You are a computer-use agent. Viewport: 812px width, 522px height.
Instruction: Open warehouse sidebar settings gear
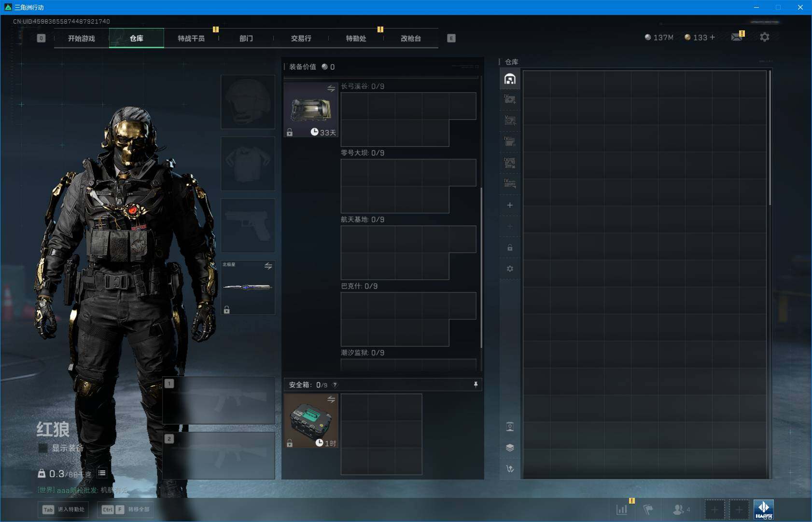[x=510, y=269]
